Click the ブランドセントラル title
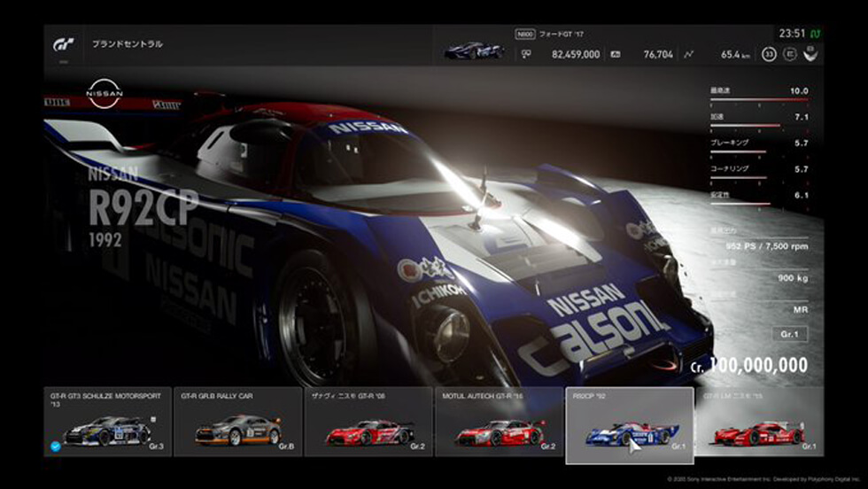The width and height of the screenshot is (868, 489). (x=128, y=43)
